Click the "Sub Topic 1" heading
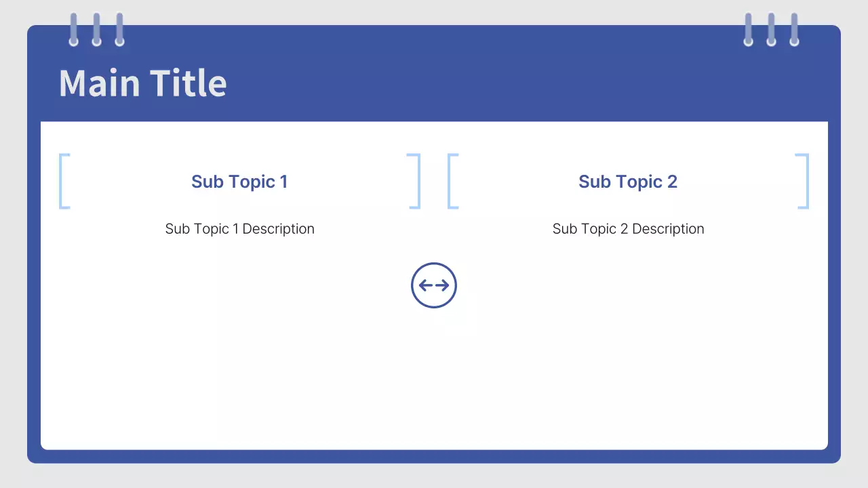 coord(239,182)
